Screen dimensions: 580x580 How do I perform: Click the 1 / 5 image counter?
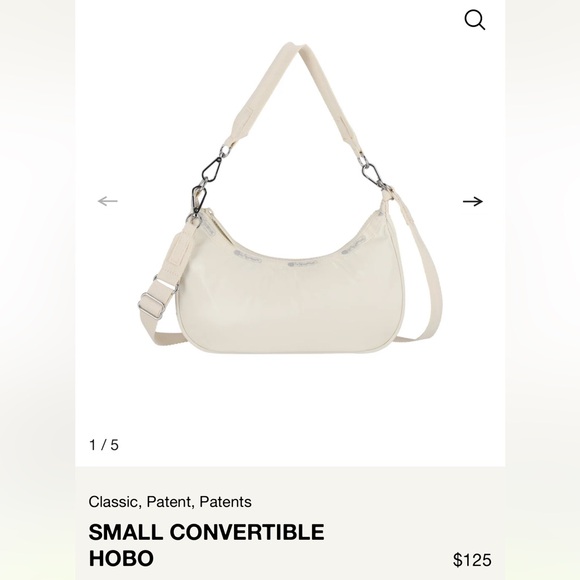104,445
